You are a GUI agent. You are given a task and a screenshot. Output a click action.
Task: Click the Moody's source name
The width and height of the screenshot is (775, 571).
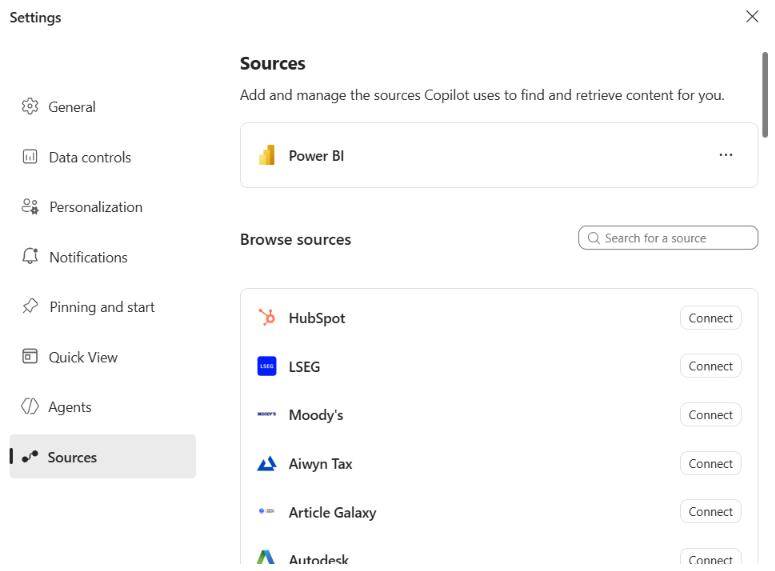click(x=316, y=415)
